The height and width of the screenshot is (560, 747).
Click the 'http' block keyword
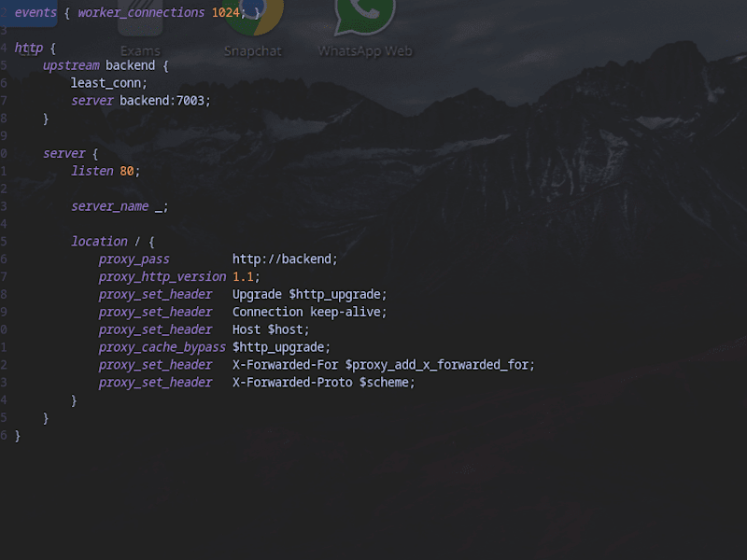click(x=29, y=49)
